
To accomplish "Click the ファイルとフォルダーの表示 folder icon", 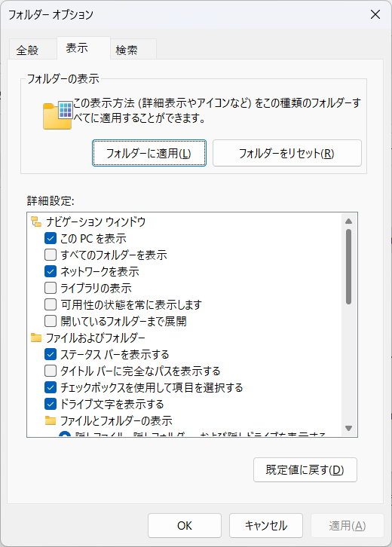I will [x=51, y=420].
